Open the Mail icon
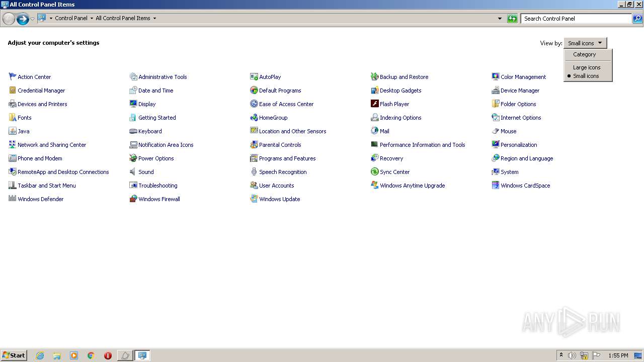 [x=375, y=131]
